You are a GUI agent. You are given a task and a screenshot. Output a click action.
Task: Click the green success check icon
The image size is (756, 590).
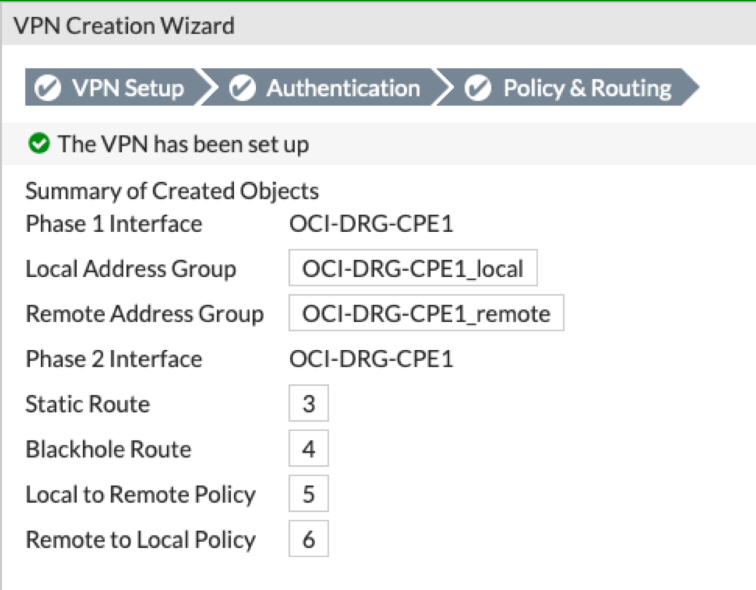pos(39,144)
